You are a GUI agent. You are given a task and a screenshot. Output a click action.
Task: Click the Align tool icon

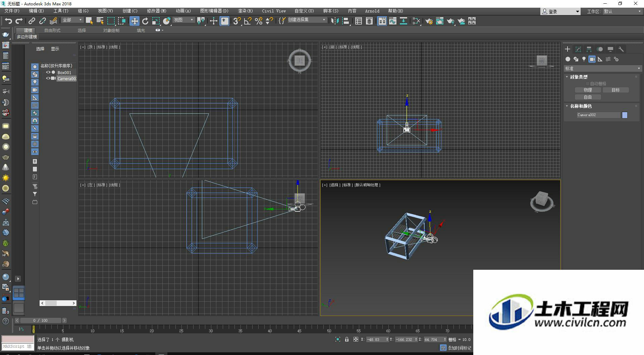click(x=346, y=21)
